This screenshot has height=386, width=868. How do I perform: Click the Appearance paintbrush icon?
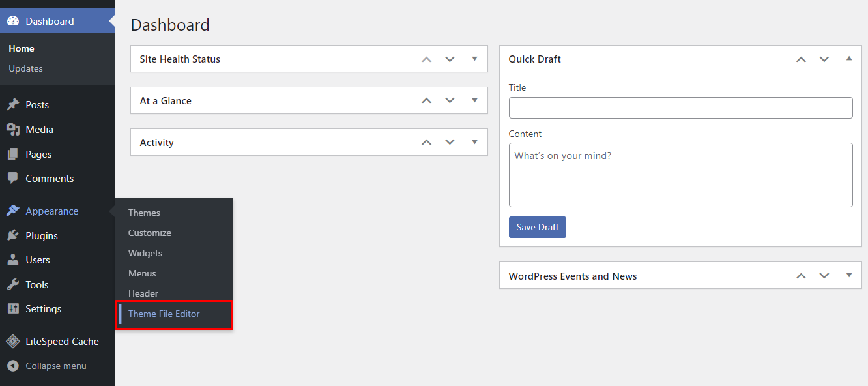13,211
